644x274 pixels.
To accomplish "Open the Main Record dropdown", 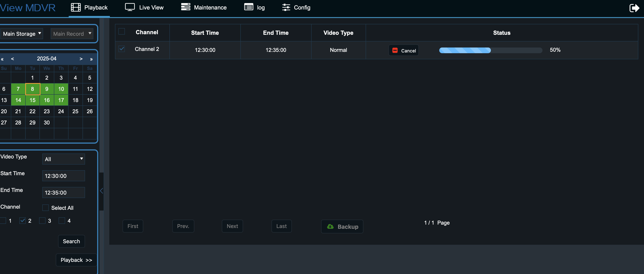I will (72, 34).
